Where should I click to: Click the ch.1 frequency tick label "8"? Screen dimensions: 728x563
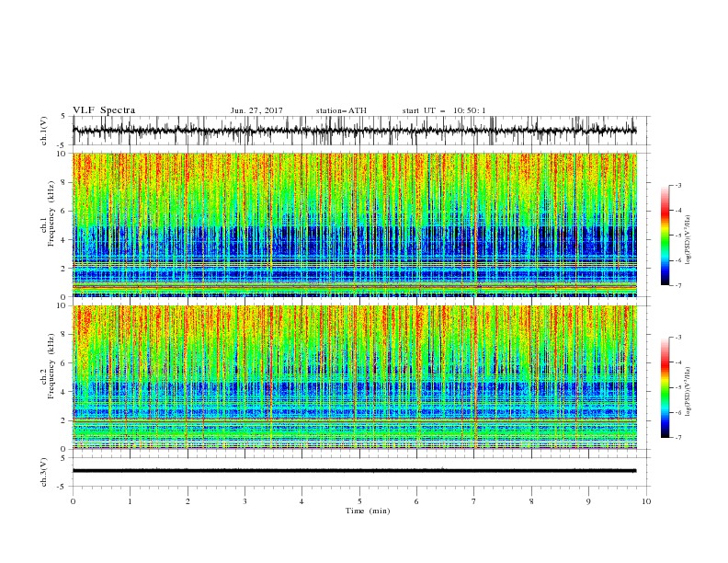pyautogui.click(x=64, y=182)
